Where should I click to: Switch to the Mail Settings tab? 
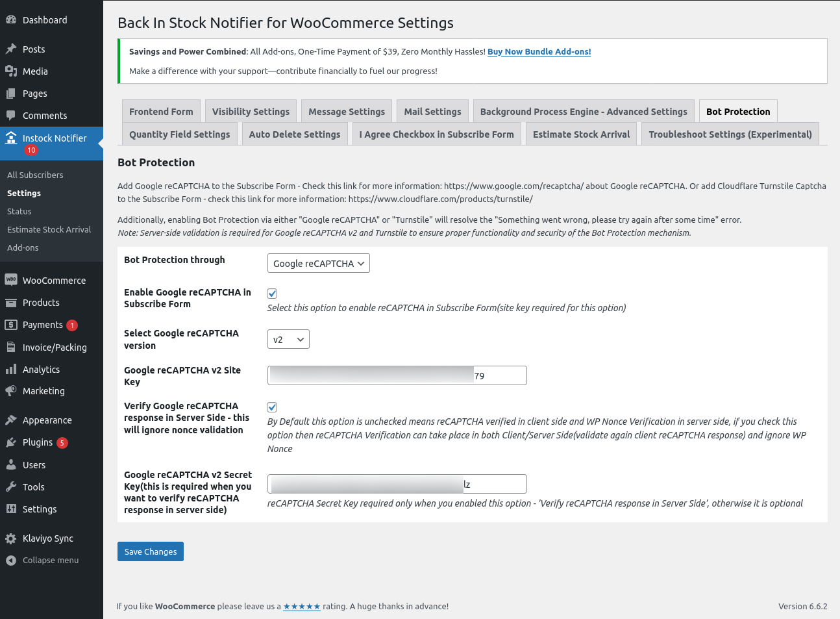[x=432, y=111]
